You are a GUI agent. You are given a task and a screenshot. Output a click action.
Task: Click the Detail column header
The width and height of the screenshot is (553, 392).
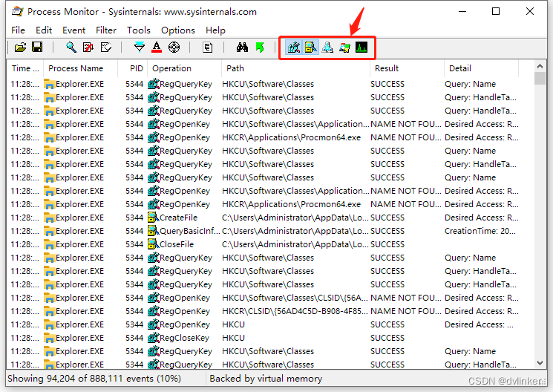(481, 68)
